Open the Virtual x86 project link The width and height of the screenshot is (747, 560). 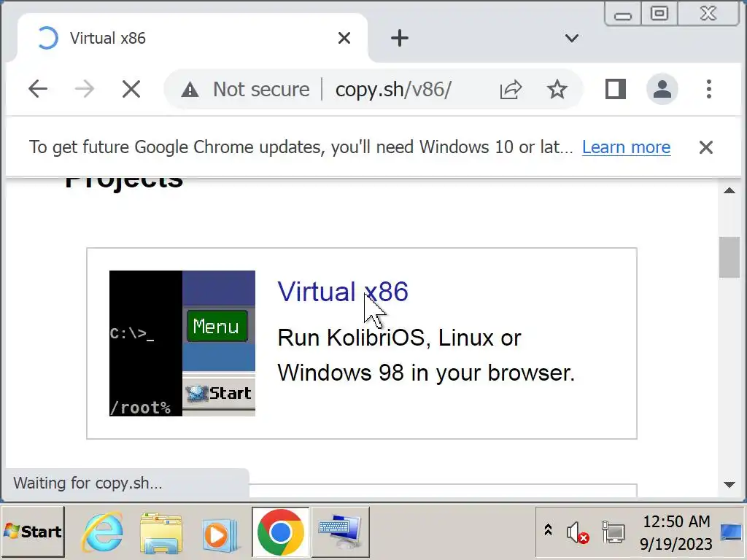point(343,292)
